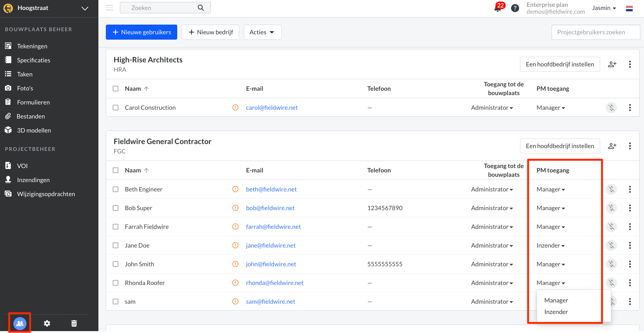Open Rhonda Roofer Manager PM dropdown

coord(551,283)
